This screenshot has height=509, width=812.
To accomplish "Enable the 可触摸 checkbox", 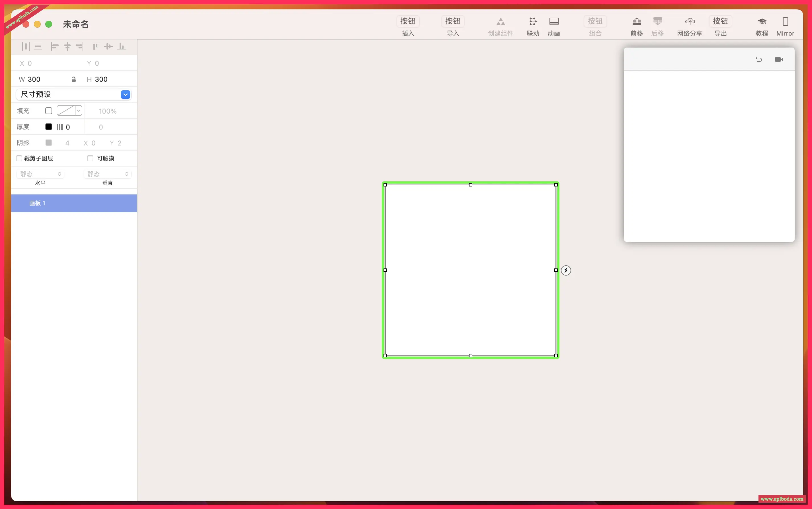I will click(90, 158).
